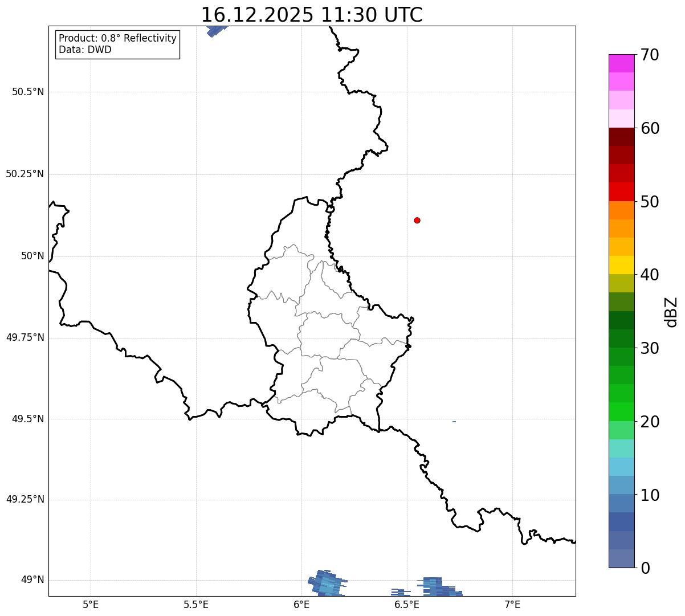Screen dimensions: 685x616
Task: Pick the cyan swatch between 10 and 15 dBZ
Action: (621, 467)
